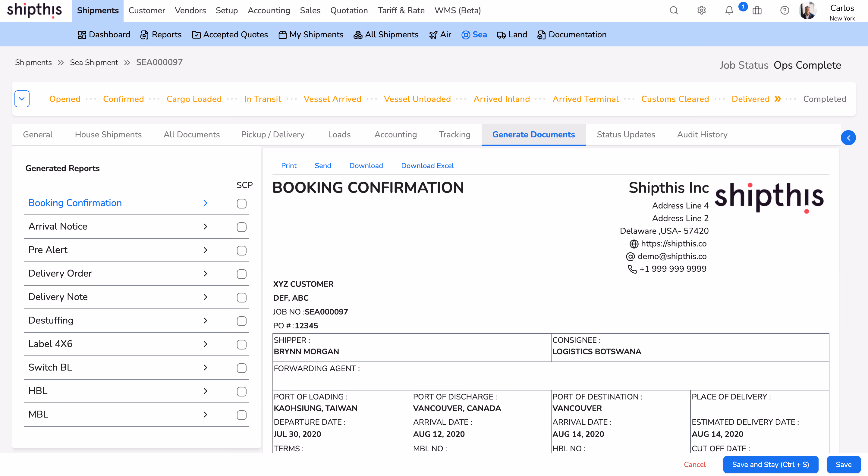868x476 pixels.
Task: Check SCP box for HBL
Action: coord(242,392)
